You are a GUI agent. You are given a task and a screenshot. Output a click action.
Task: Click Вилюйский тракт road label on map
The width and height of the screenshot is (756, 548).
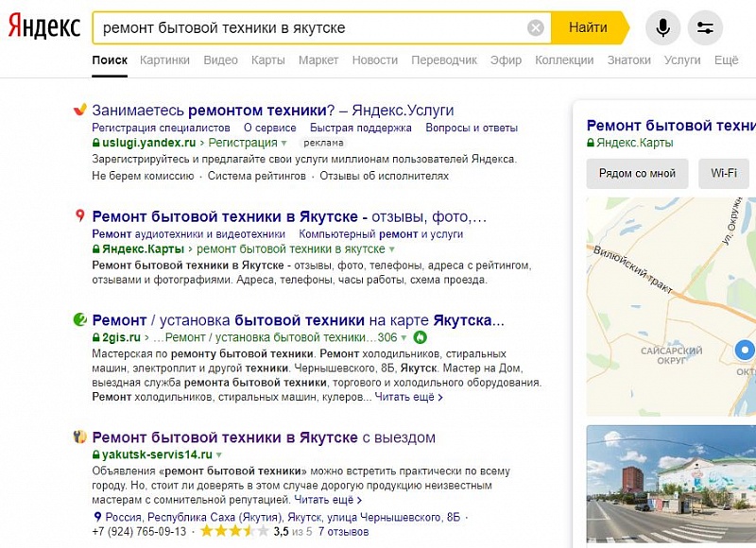pyautogui.click(x=632, y=270)
